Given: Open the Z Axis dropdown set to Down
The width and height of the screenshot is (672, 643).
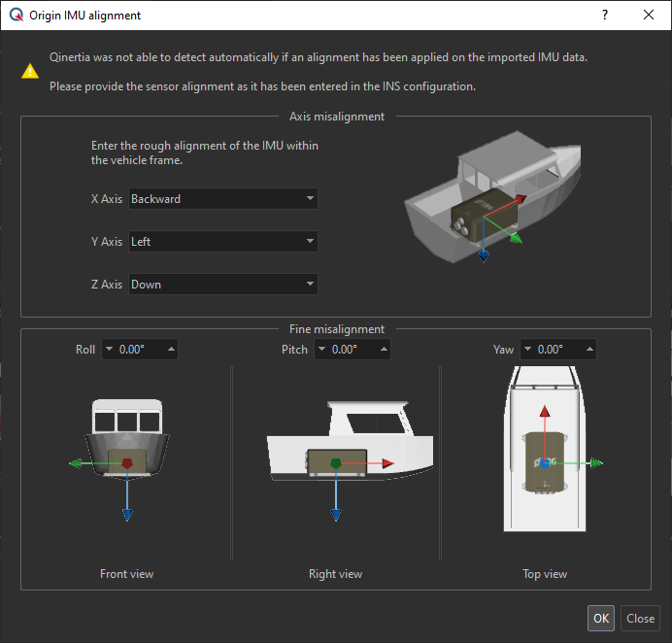Looking at the screenshot, I should (223, 285).
